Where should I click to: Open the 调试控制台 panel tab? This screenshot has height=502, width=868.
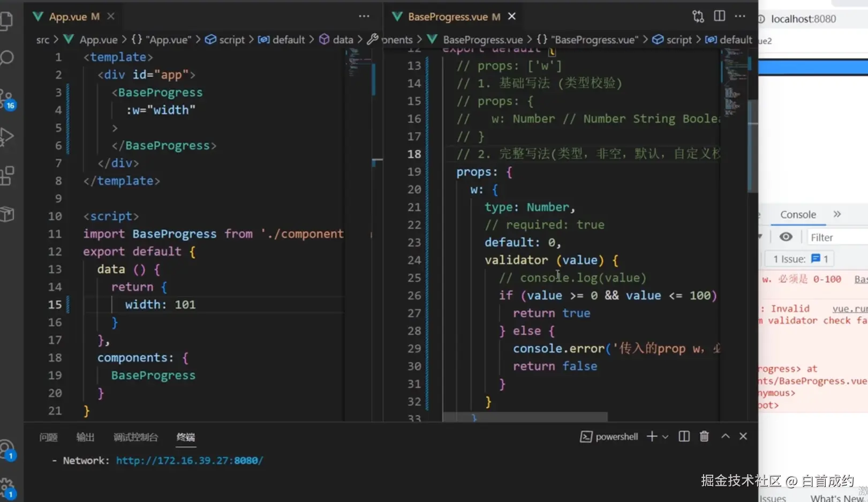(x=135, y=437)
